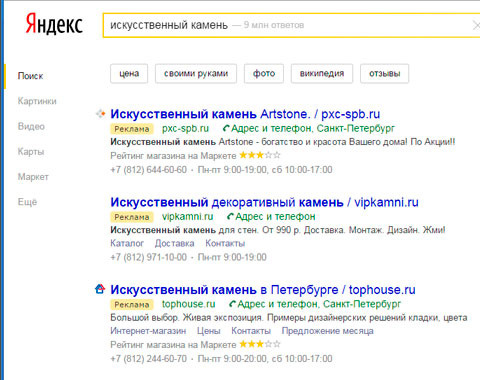The width and height of the screenshot is (480, 380).
Task: Click star rating of tophouse.ru shop
Action: point(260,344)
